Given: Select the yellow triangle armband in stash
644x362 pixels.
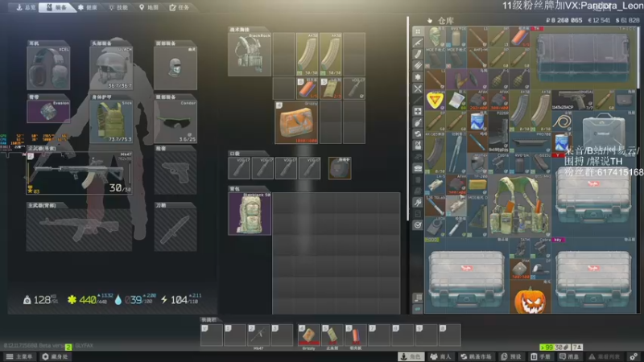Looking at the screenshot, I should 435,100.
